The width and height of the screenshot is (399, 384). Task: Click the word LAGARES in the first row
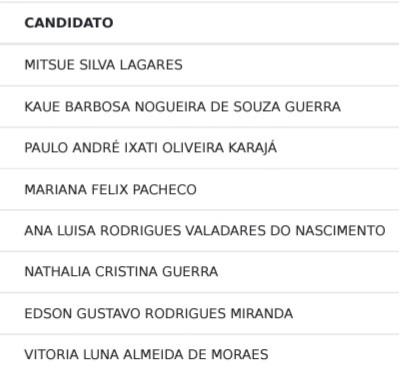(151, 65)
